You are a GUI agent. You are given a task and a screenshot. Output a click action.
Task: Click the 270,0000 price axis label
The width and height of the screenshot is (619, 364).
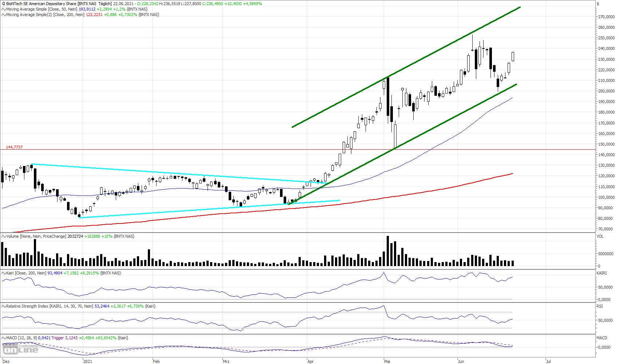(607, 17)
